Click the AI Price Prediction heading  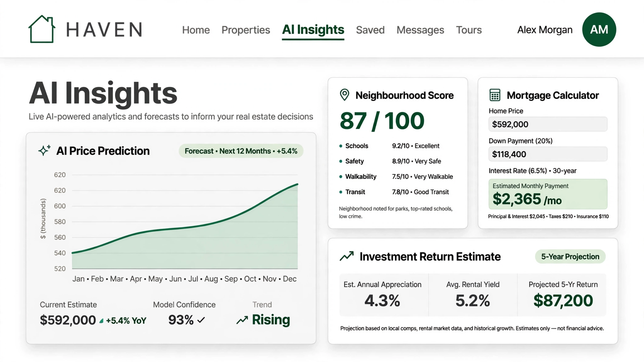(103, 151)
